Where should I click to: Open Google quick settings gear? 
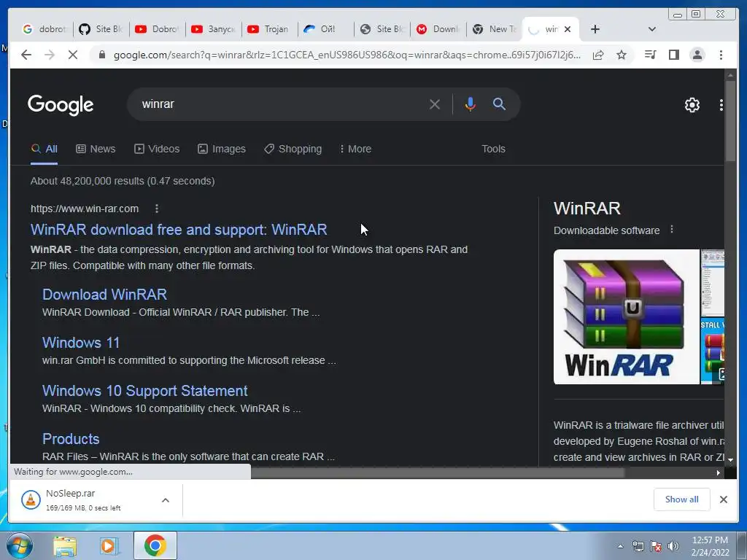[692, 105]
